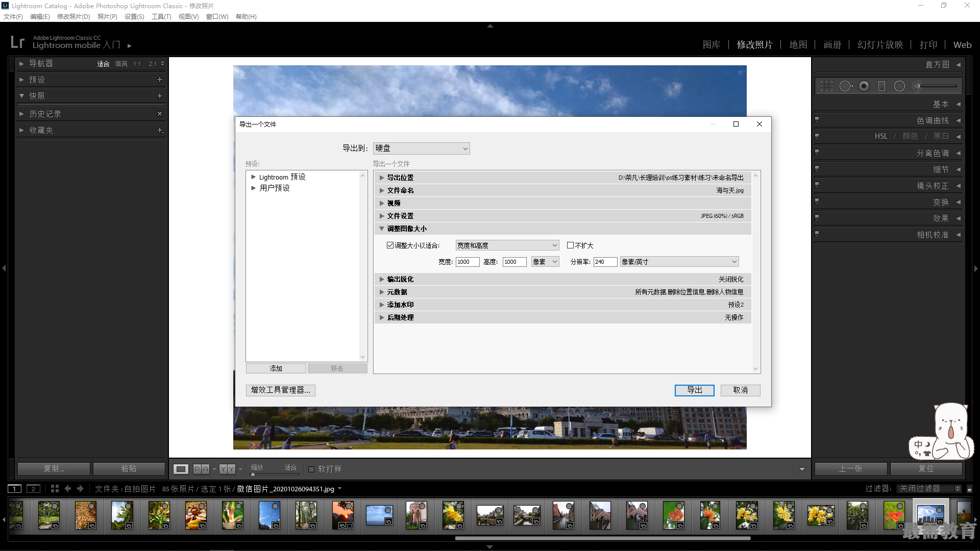Open Lightroom mobile getting started arrow
980x551 pixels.
(x=130, y=46)
